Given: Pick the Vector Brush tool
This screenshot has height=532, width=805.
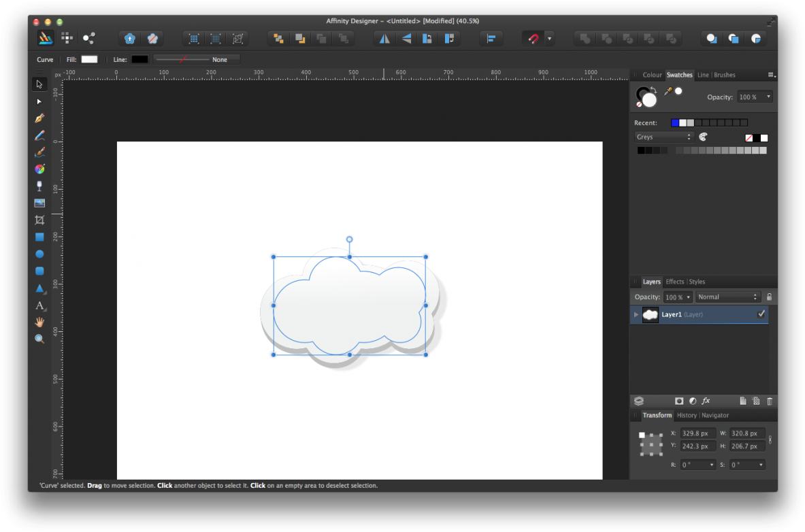Looking at the screenshot, I should 39,152.
